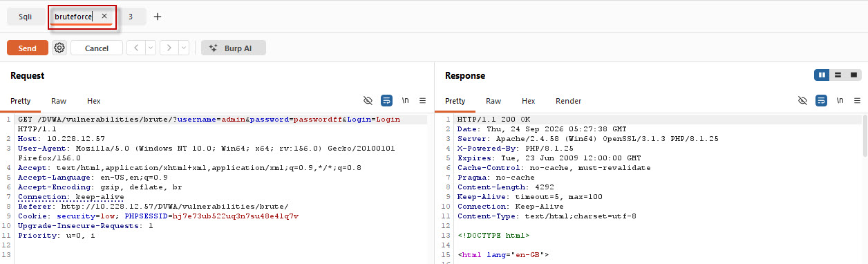
Task: Open forward history dropdown arrow
Action: pos(184,48)
